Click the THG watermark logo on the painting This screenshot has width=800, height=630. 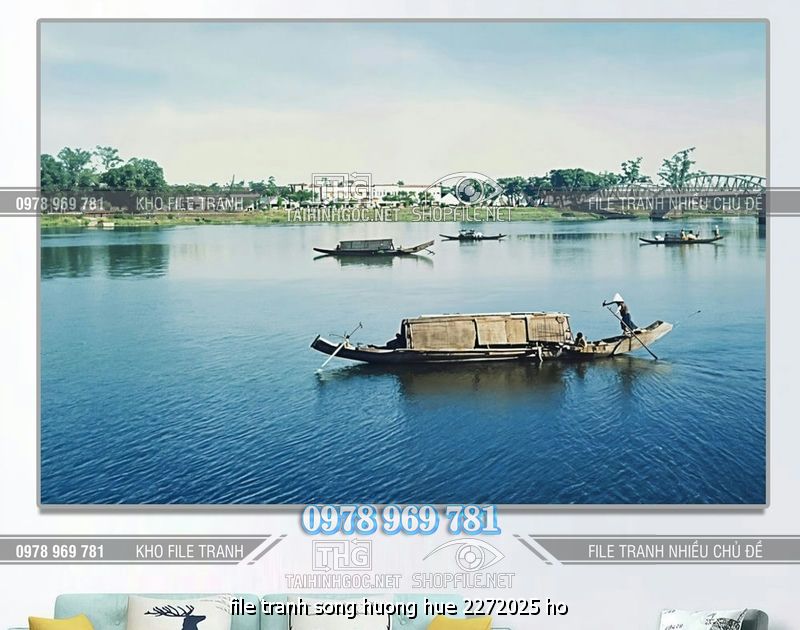(342, 188)
